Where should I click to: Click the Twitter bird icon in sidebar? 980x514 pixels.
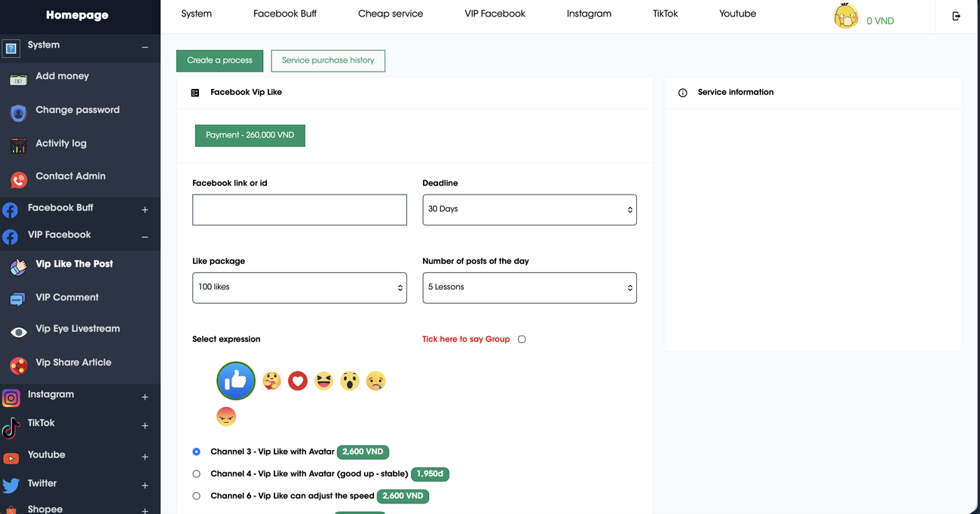[x=11, y=486]
